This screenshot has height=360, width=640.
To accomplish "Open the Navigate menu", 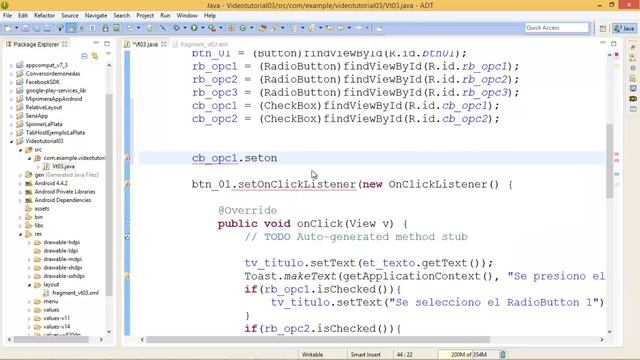I will point(96,16).
